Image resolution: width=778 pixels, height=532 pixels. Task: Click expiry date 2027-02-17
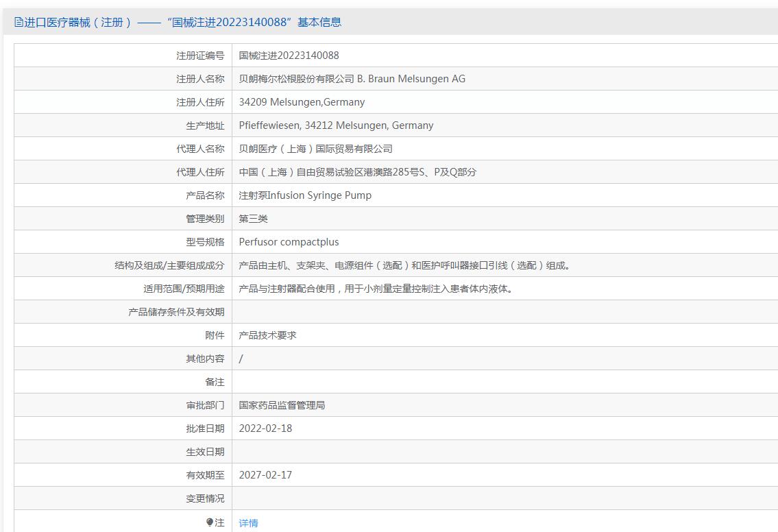(265, 475)
